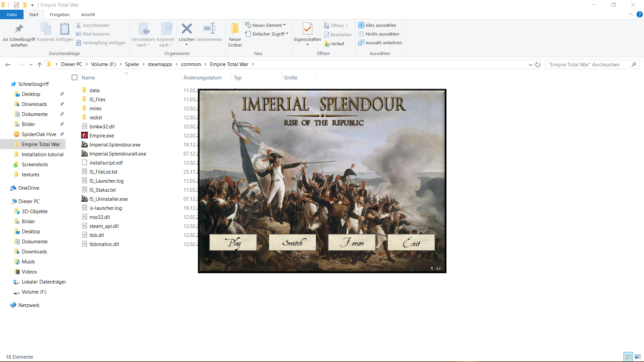Screen dimensions: 644x362
Task: Open quick access toolbar customize dropdown
Action: tap(32, 5)
